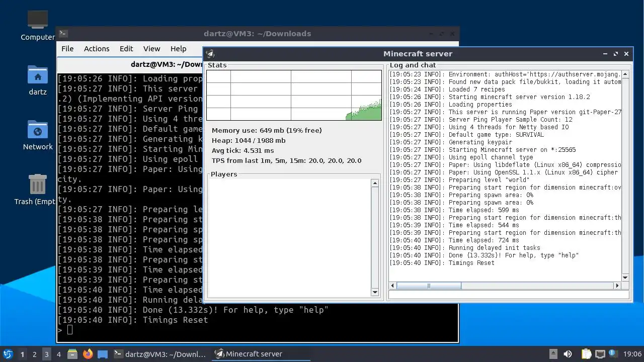Open the dartz home folder icon
The image size is (644, 362).
pos(38,80)
